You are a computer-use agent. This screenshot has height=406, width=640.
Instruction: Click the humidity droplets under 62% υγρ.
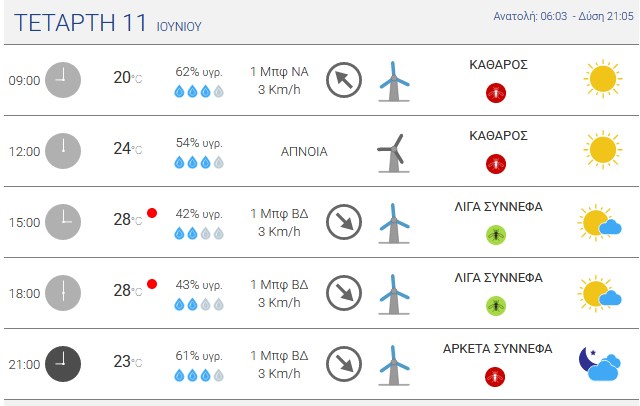coord(199,91)
